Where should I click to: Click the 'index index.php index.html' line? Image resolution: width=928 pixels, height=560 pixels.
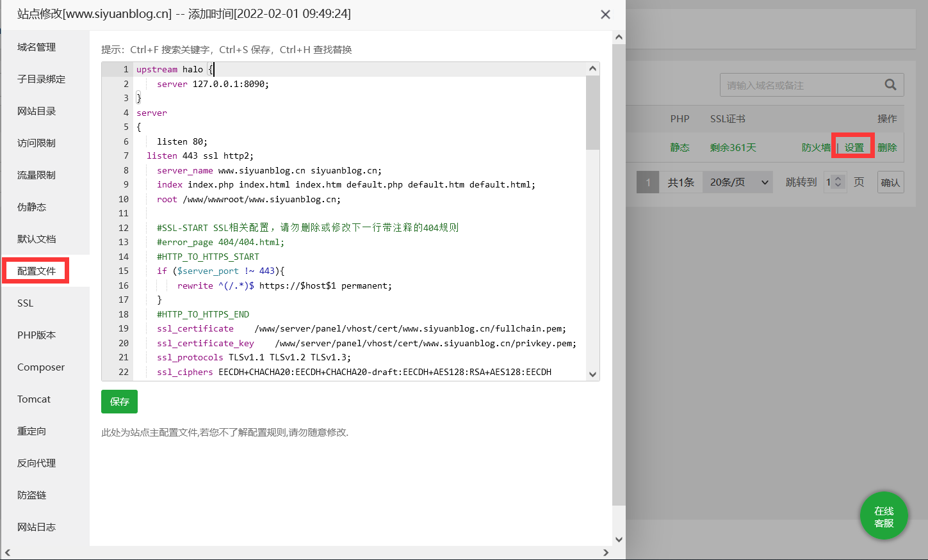(x=346, y=184)
